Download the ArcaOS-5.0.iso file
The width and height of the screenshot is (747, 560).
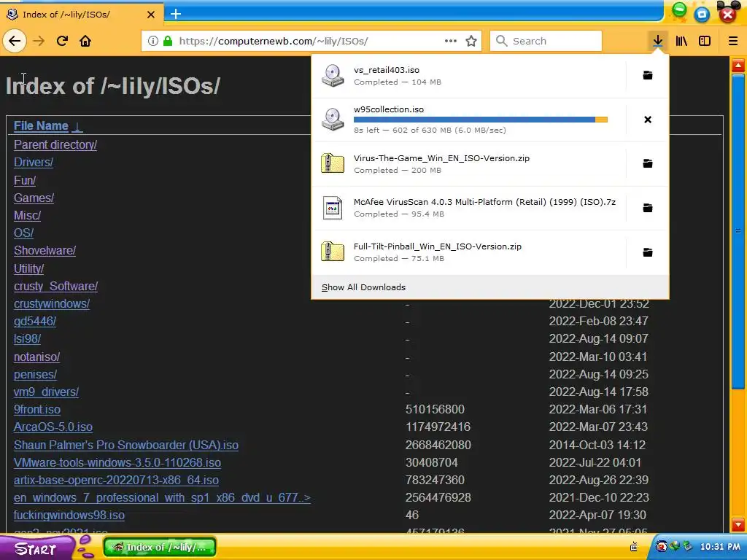pos(53,427)
